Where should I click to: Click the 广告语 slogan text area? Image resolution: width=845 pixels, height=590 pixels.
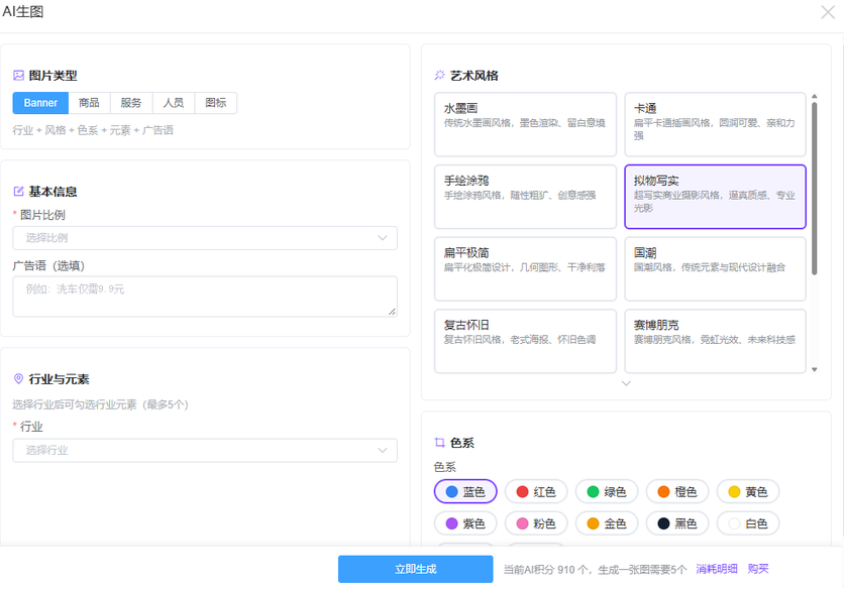point(205,296)
